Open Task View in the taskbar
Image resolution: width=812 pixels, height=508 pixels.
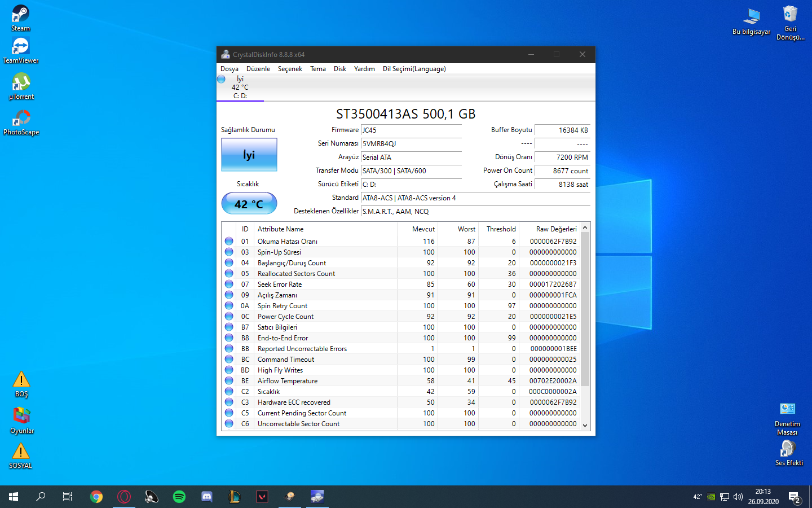[x=68, y=497]
